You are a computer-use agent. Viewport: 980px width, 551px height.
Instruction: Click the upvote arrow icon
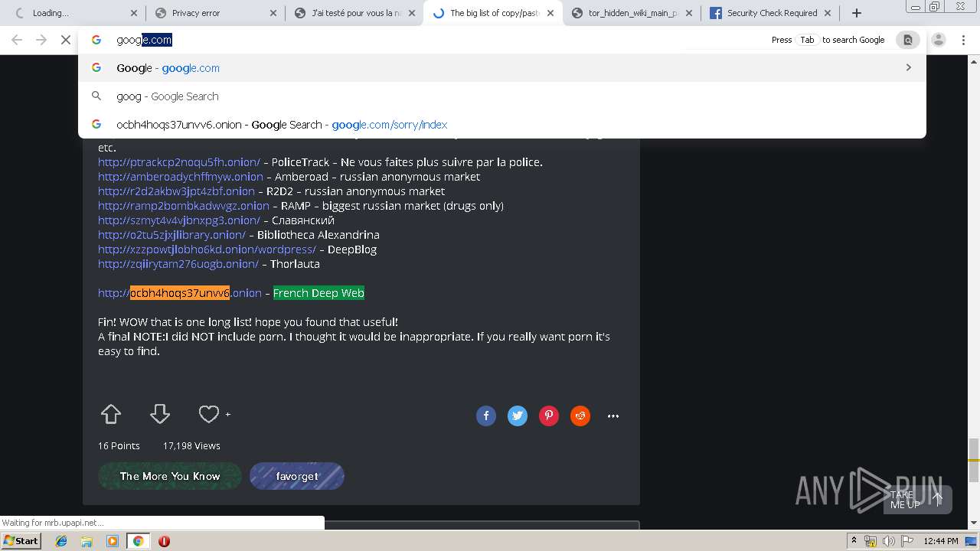coord(111,415)
